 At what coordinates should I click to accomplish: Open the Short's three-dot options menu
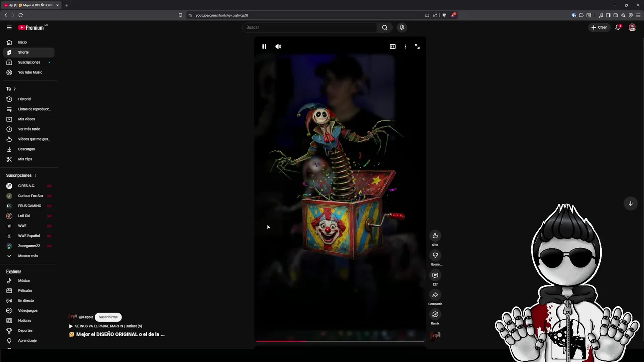point(405,46)
